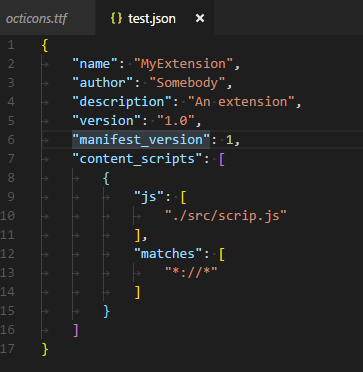Click the magenta closing bracket on line 16
Screen dimensions: 363x372
pos(76,330)
